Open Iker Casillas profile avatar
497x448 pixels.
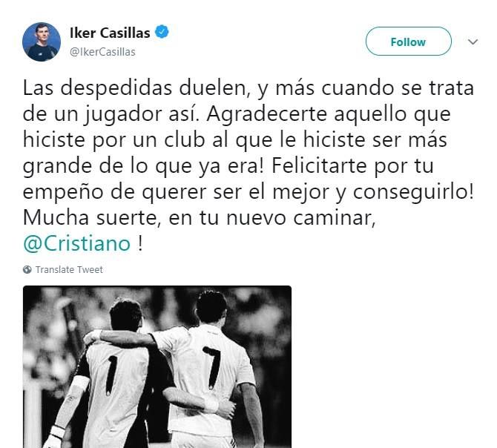[42, 42]
